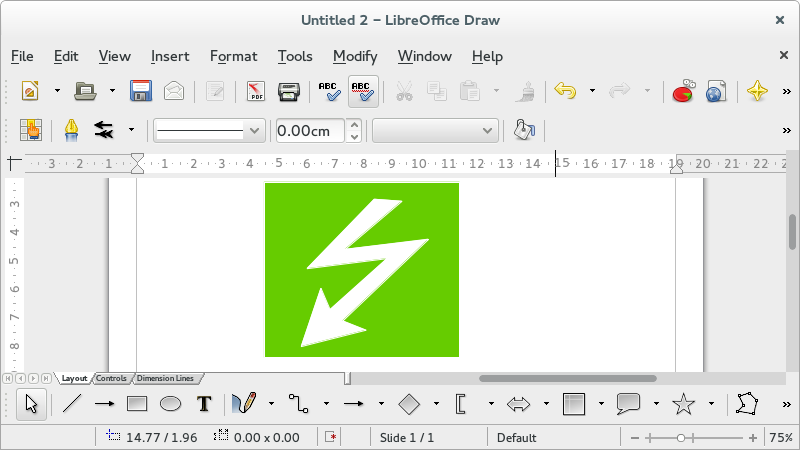Click the zoom in plus button
The height and width of the screenshot is (450, 800).
(753, 438)
